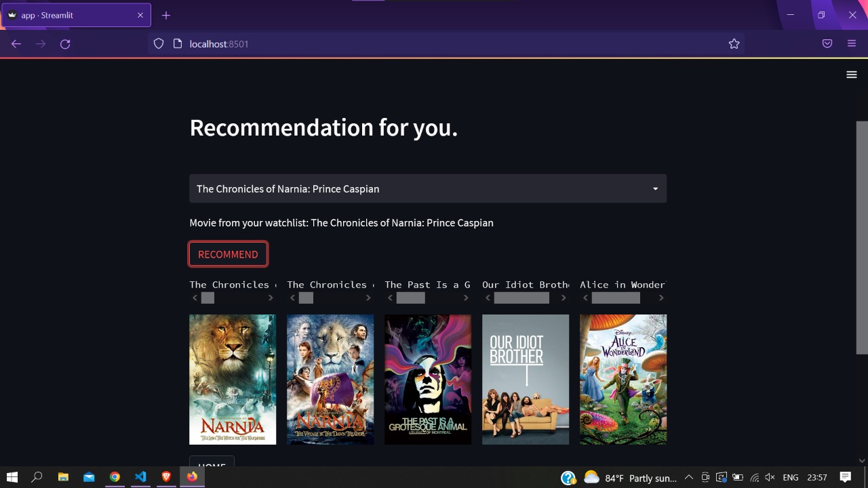Image resolution: width=868 pixels, height=488 pixels.
Task: Click the Get Help question-mark tray icon
Action: pos(568,478)
